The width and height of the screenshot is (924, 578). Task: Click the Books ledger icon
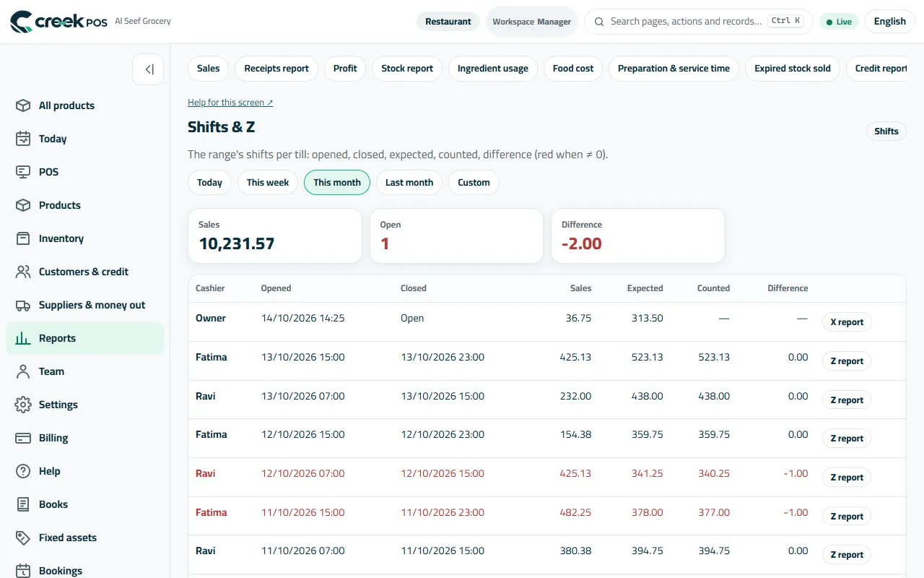23,504
